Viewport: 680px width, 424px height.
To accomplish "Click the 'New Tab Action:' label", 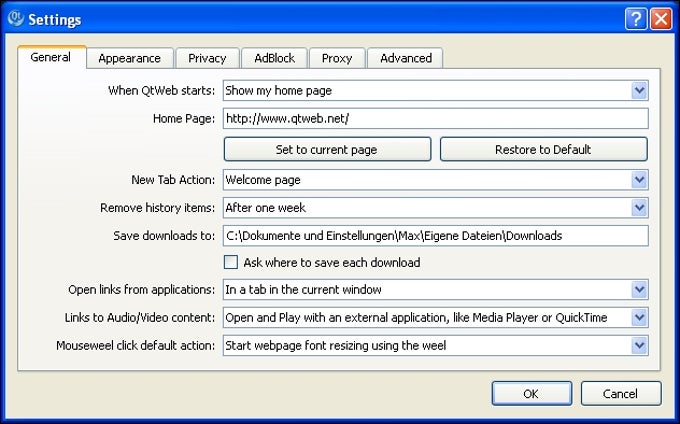I will [x=173, y=180].
